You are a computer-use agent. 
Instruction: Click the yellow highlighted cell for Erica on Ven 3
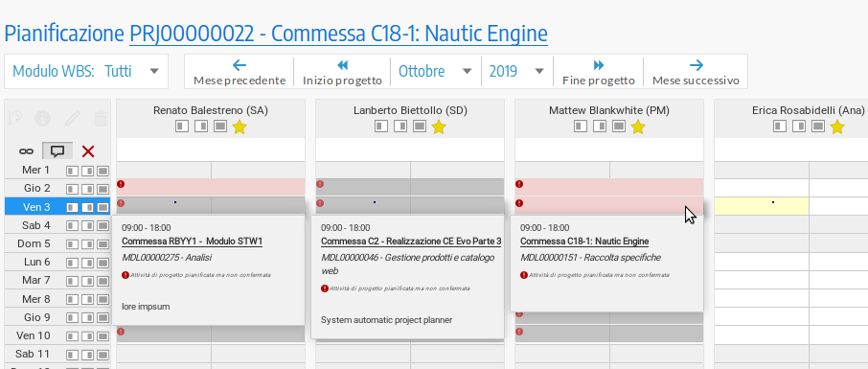click(762, 206)
